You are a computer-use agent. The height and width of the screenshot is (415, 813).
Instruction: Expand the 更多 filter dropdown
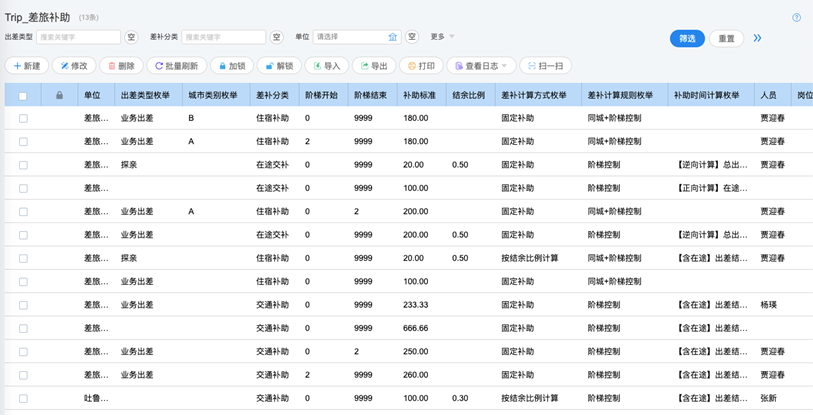(442, 37)
